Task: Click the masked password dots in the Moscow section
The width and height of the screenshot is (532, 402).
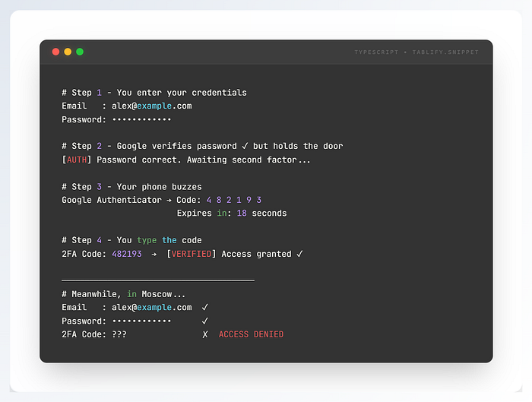Action: 142,321
